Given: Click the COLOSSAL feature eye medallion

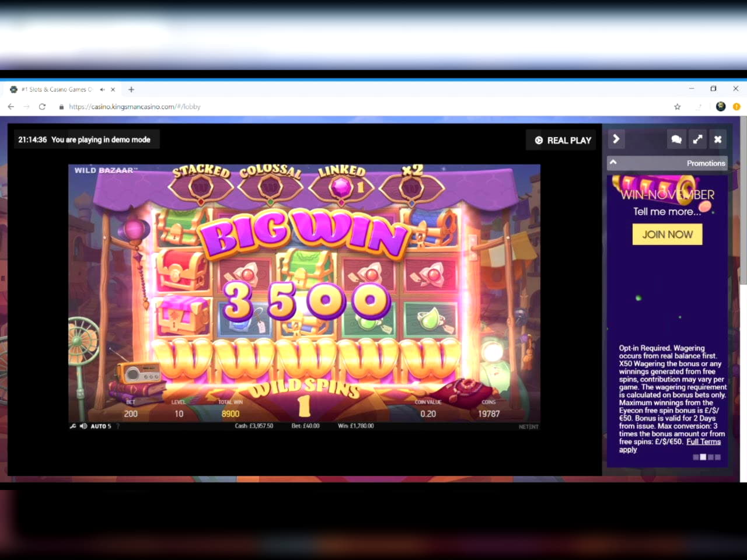Looking at the screenshot, I should (270, 188).
